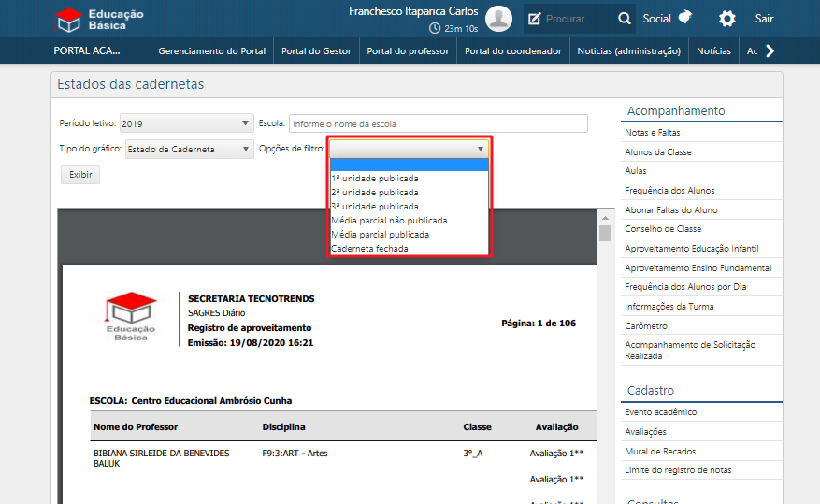Open the user profile avatar

498,19
